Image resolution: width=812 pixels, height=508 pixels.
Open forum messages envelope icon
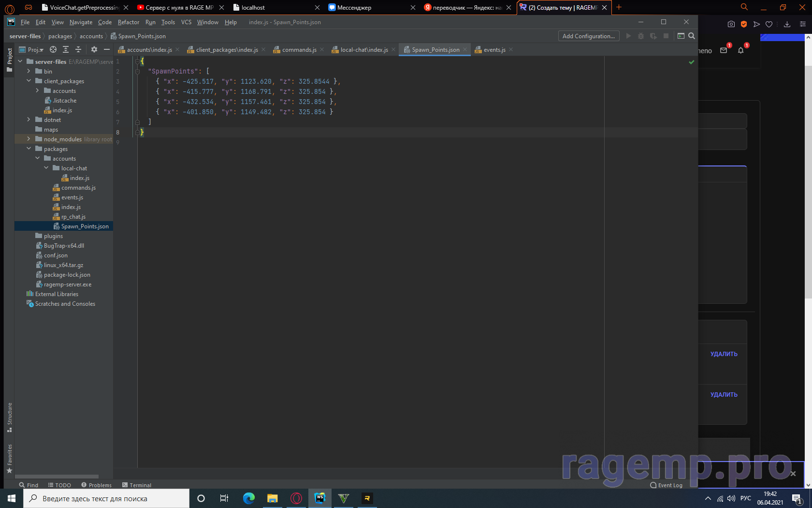(724, 50)
